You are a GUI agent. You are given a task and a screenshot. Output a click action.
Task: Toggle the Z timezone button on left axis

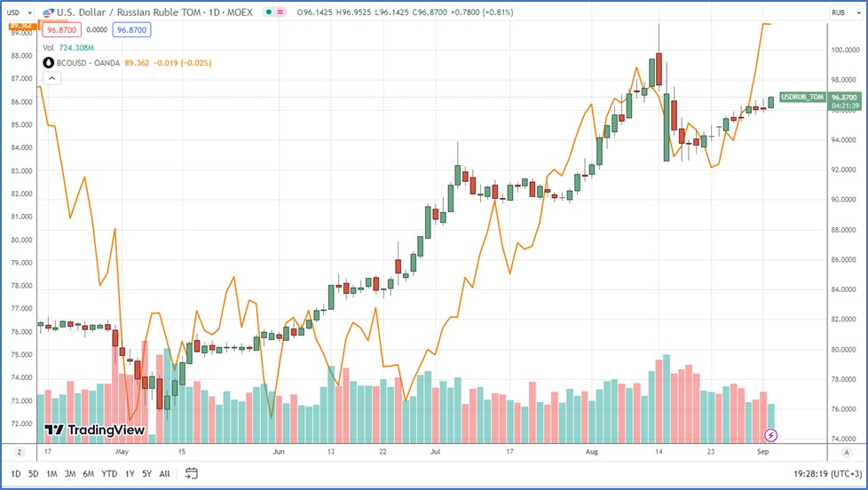pyautogui.click(x=19, y=452)
